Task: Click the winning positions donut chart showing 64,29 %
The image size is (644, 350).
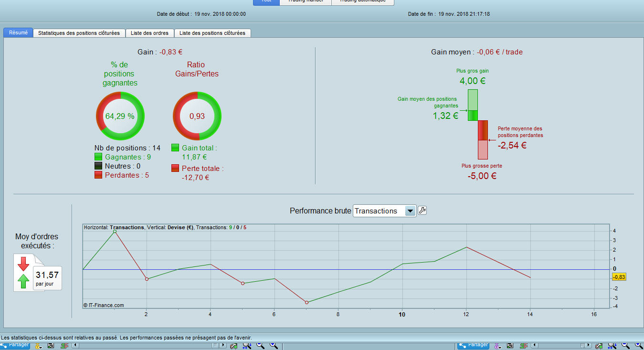Action: pyautogui.click(x=120, y=116)
